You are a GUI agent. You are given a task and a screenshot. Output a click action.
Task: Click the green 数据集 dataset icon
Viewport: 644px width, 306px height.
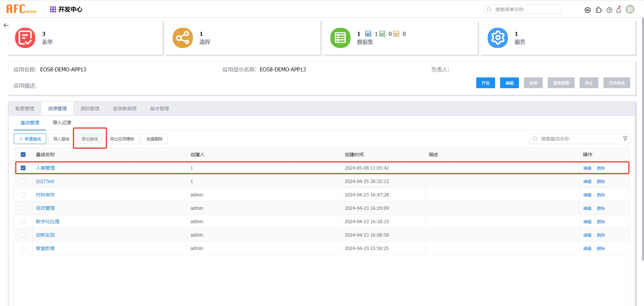pyautogui.click(x=340, y=38)
